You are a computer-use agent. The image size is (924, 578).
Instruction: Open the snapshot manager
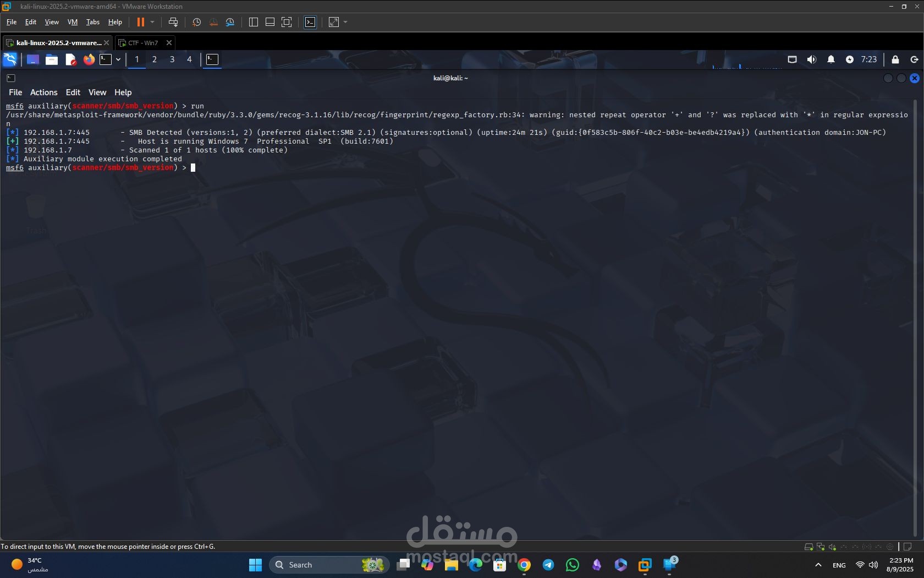(230, 22)
